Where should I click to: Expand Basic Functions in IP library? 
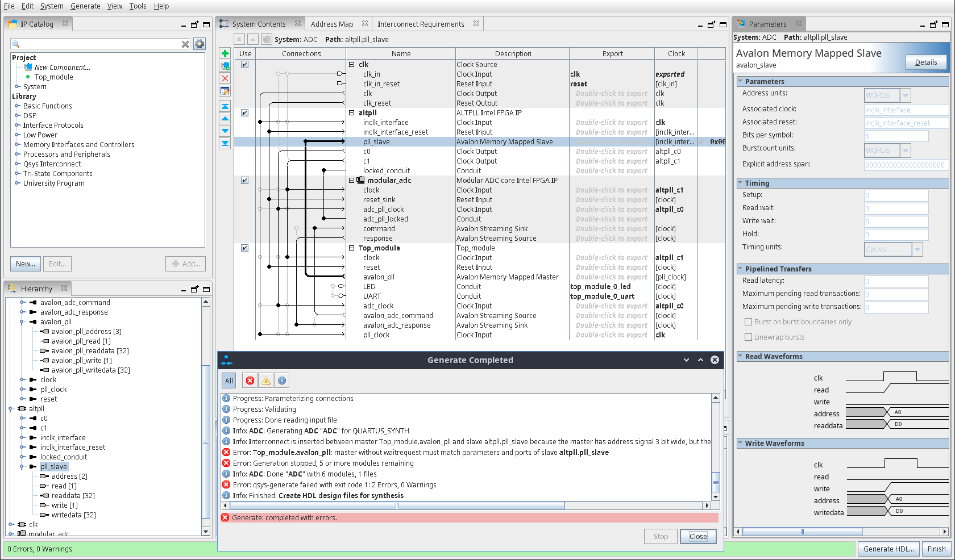[x=18, y=106]
